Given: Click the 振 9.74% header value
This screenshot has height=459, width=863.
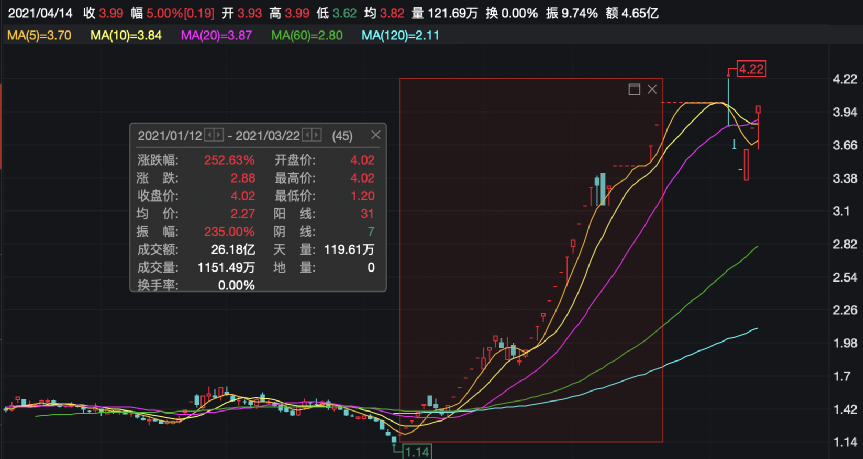Looking at the screenshot, I should (572, 13).
